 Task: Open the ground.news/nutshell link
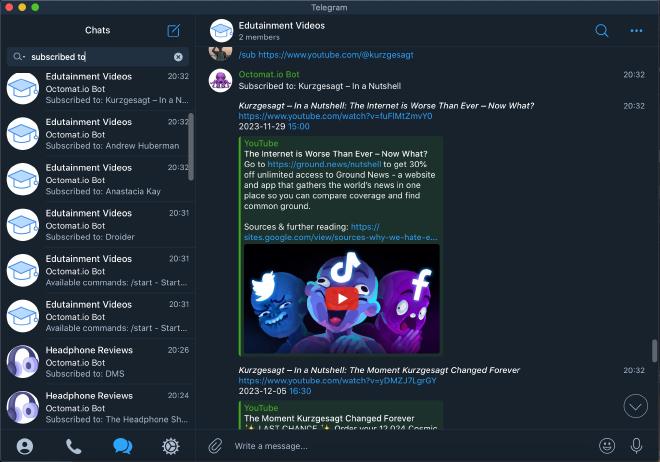coord(324,164)
